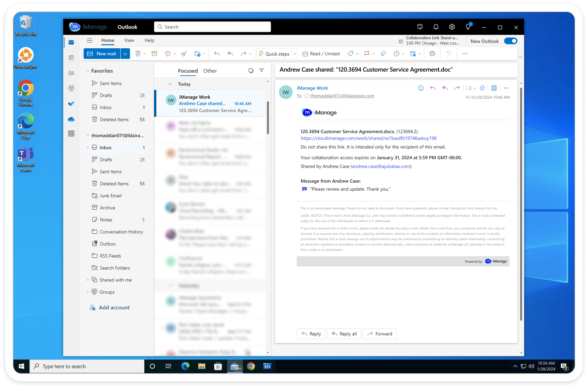Click the Flag icon in ribbon
The width and height of the screenshot is (588, 388).
click(367, 54)
